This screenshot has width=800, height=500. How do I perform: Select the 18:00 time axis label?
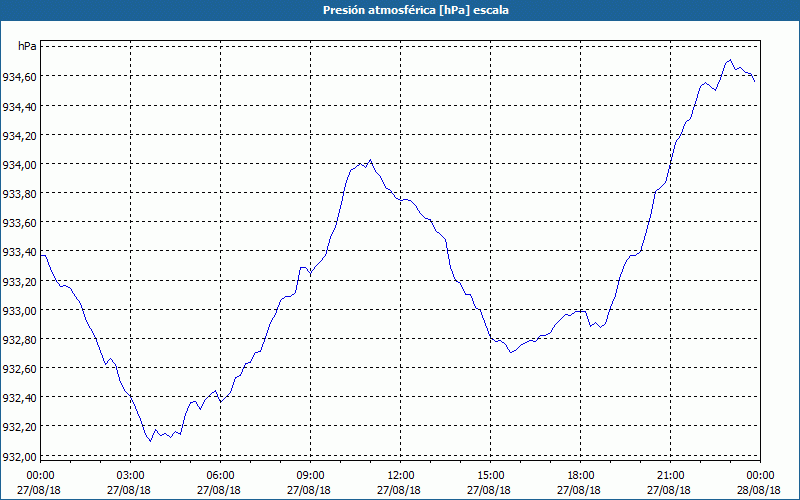point(581,475)
